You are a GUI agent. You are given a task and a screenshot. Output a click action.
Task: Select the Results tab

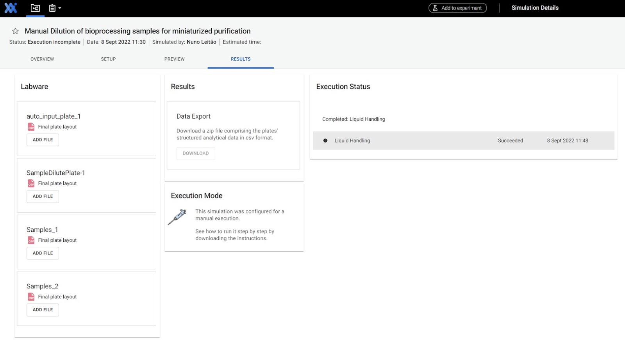[241, 59]
